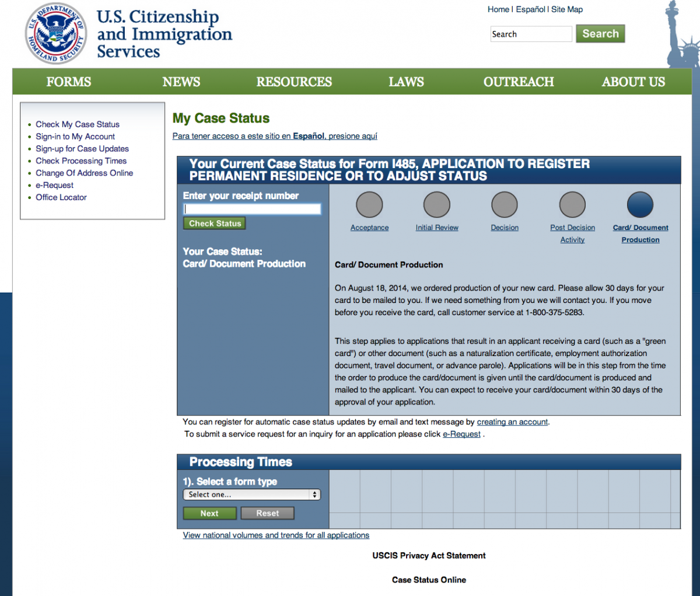
Task: Click the Select a form type label
Action: (230, 482)
